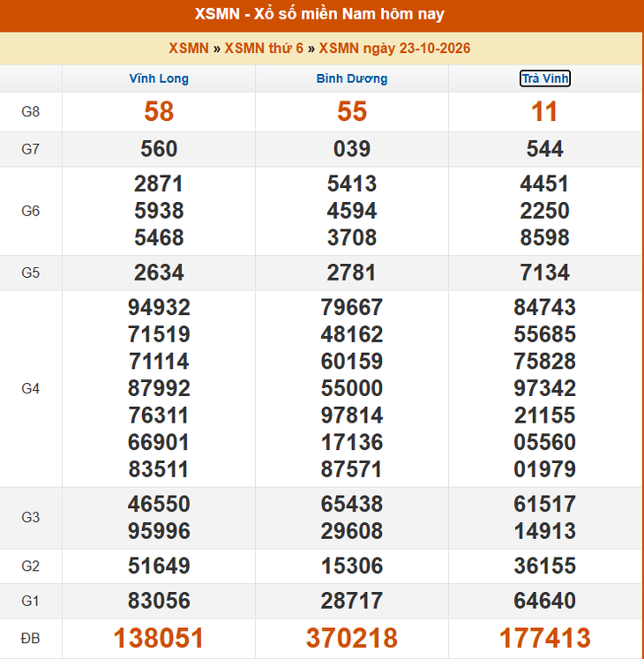Viewport: 644px width, 659px height.
Task: Select Vĩnh Long special prize 138051
Action: (159, 638)
